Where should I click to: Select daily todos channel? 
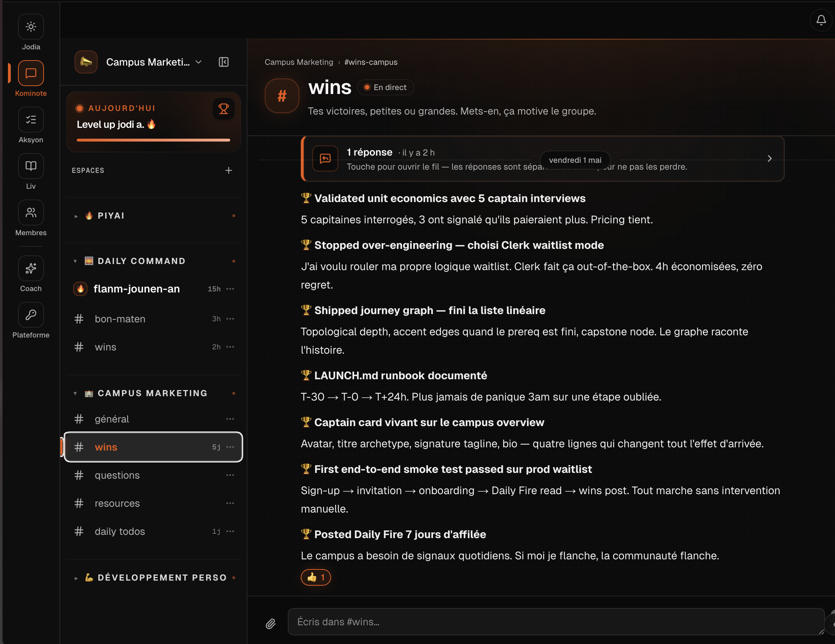(x=153, y=531)
